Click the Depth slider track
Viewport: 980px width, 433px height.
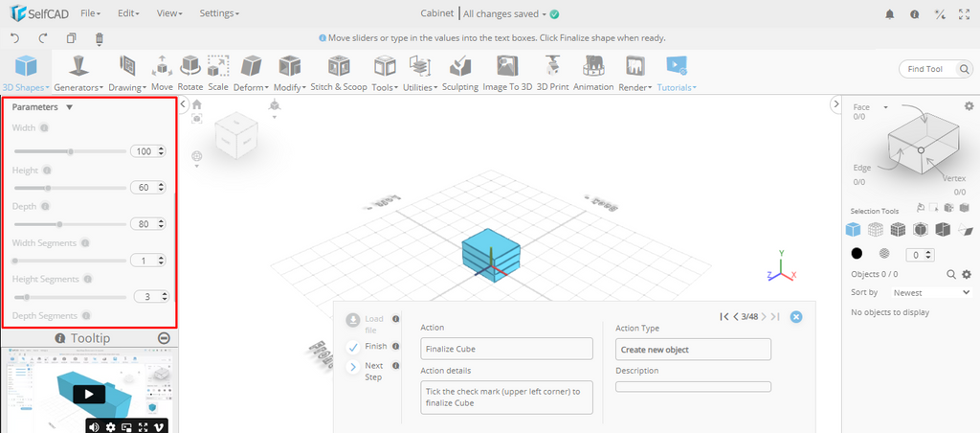point(70,224)
